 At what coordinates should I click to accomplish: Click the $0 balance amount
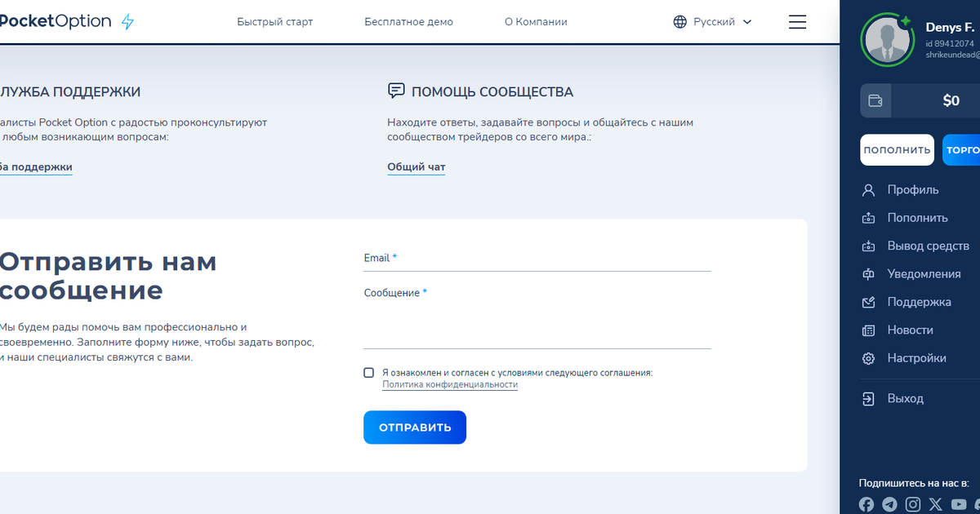(951, 101)
